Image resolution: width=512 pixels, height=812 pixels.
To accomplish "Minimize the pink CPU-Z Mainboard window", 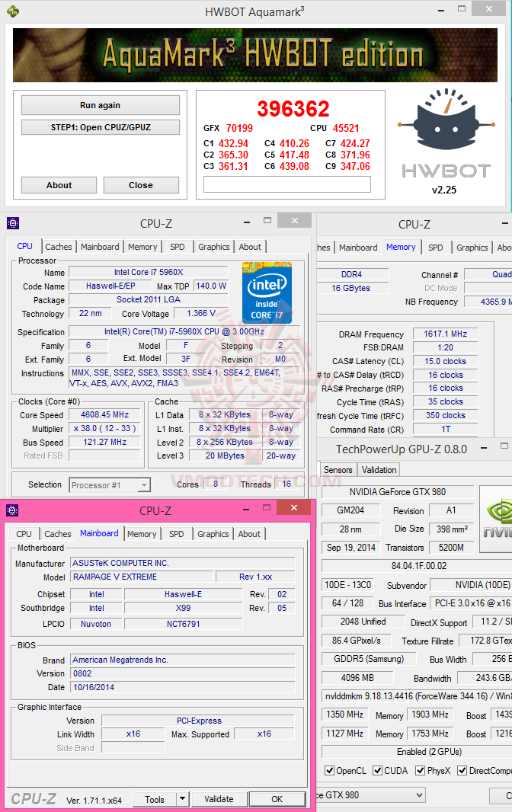I will pos(245,509).
